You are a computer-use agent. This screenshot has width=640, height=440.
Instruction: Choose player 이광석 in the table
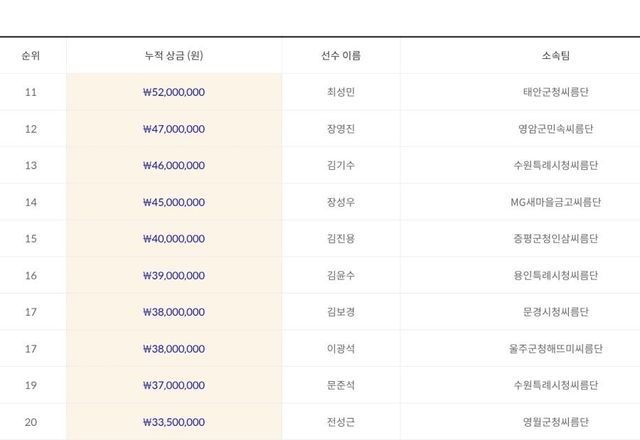pyautogui.click(x=341, y=349)
